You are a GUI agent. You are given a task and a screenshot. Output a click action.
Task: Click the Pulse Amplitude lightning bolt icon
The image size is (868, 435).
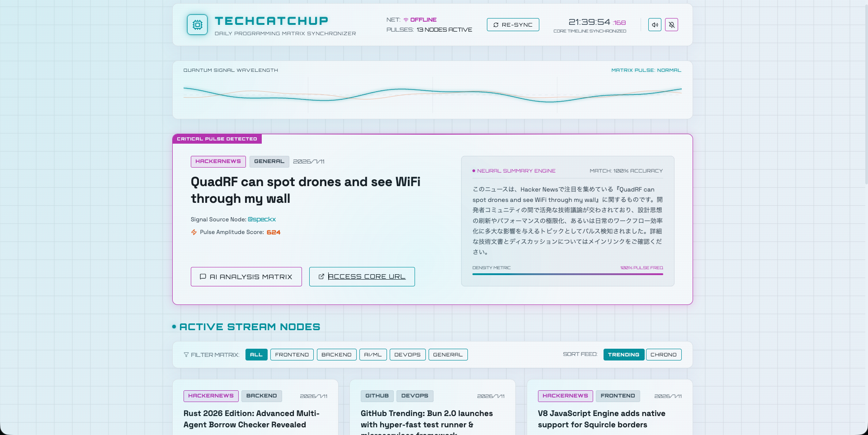click(x=194, y=232)
